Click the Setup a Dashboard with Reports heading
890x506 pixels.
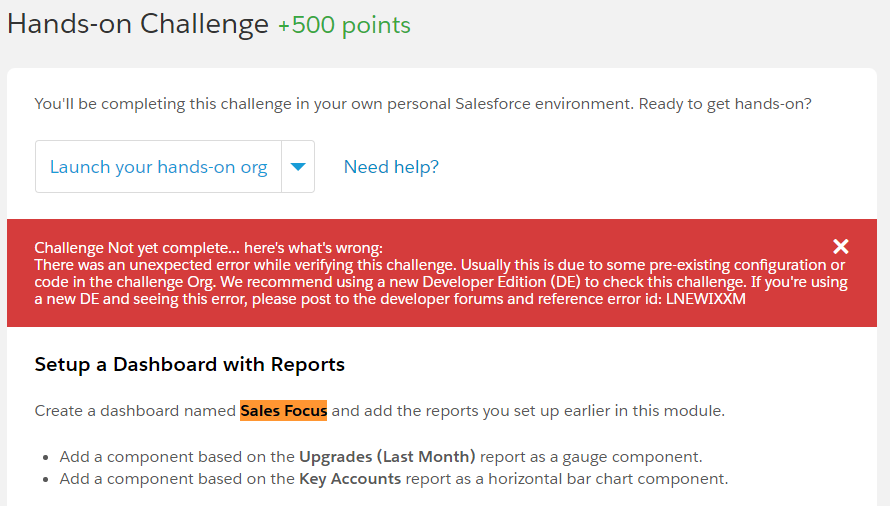190,365
